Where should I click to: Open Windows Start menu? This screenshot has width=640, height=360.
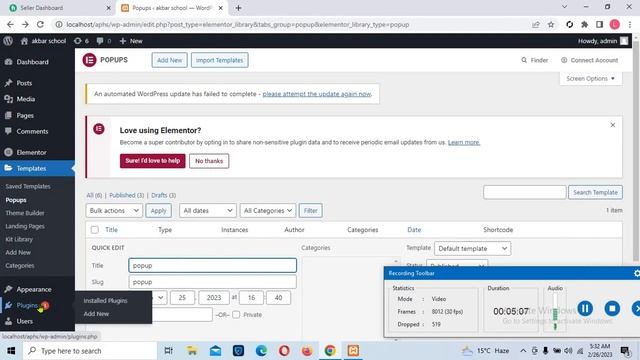click(11, 351)
